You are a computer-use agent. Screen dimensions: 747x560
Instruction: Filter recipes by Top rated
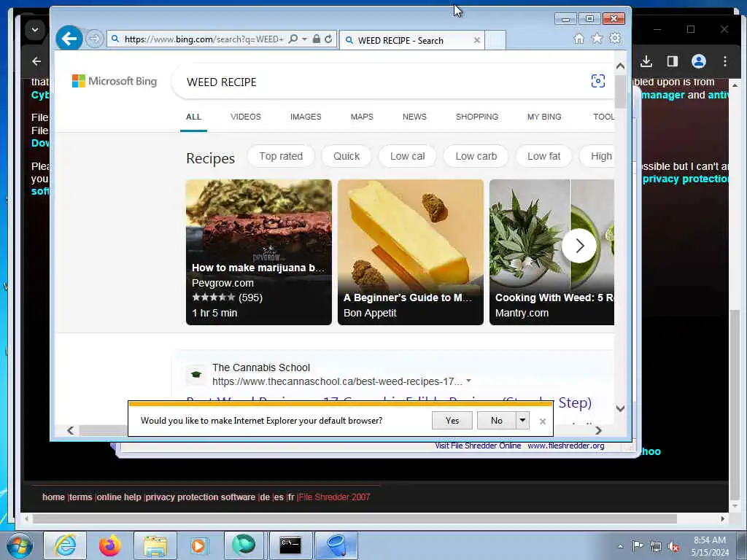(x=281, y=156)
